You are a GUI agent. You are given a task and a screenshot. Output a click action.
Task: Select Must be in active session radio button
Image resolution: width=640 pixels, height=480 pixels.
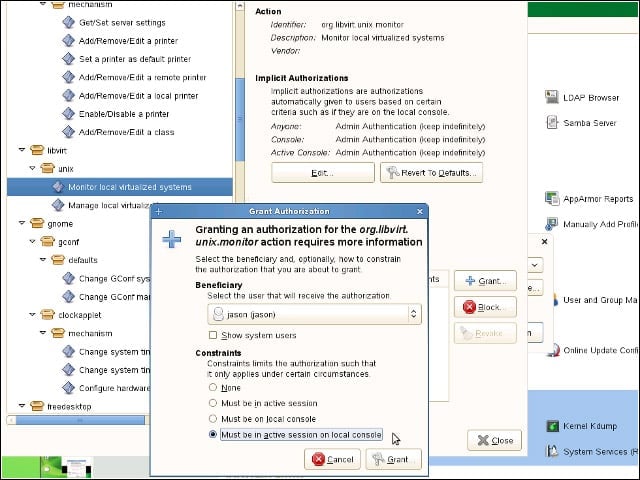tap(213, 403)
